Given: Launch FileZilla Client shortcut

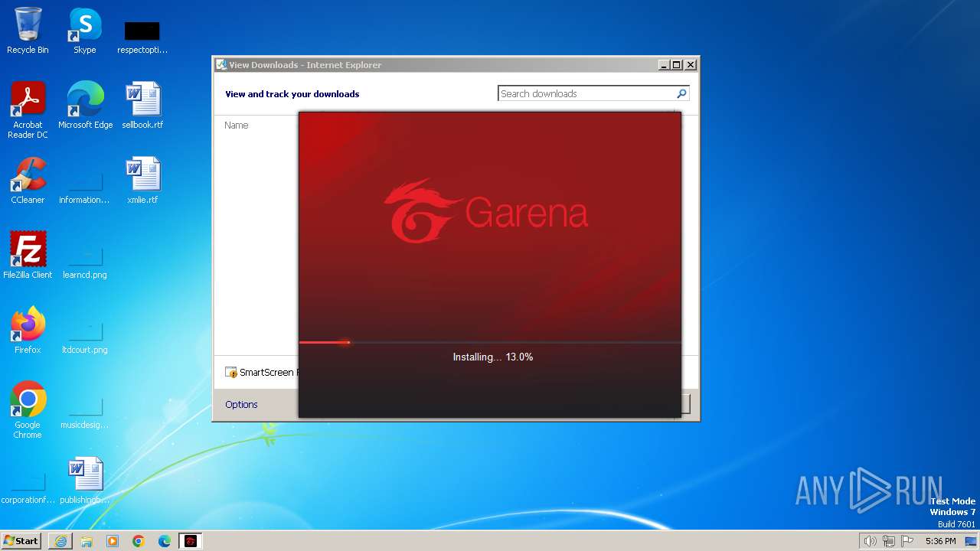Looking at the screenshot, I should (28, 256).
